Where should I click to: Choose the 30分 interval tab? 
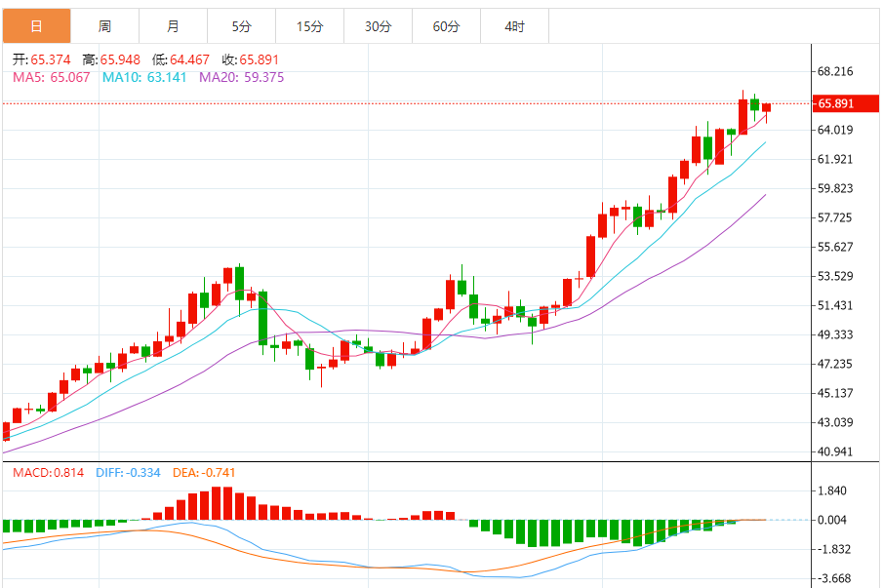pyautogui.click(x=378, y=26)
